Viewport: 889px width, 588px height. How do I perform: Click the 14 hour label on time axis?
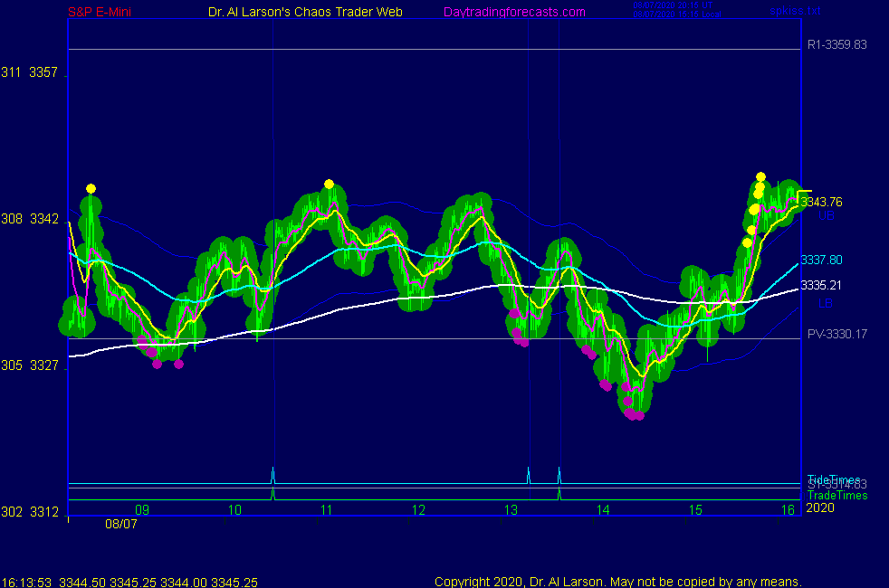[603, 510]
